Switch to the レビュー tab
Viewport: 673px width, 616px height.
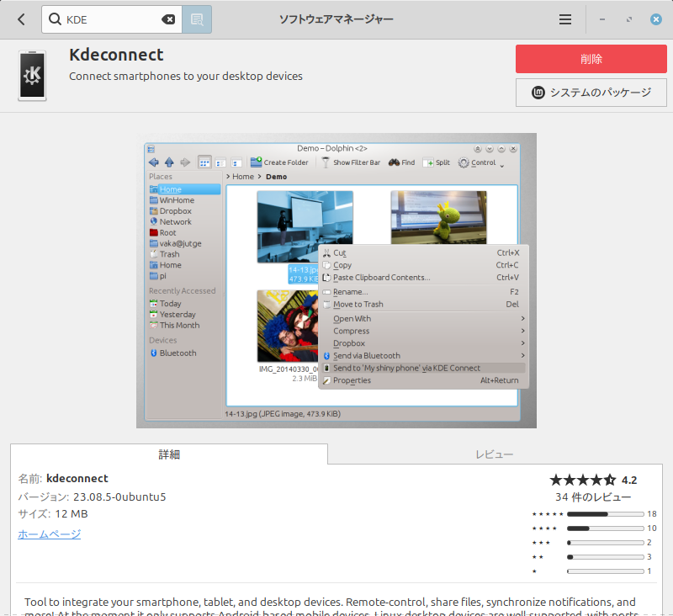point(495,453)
